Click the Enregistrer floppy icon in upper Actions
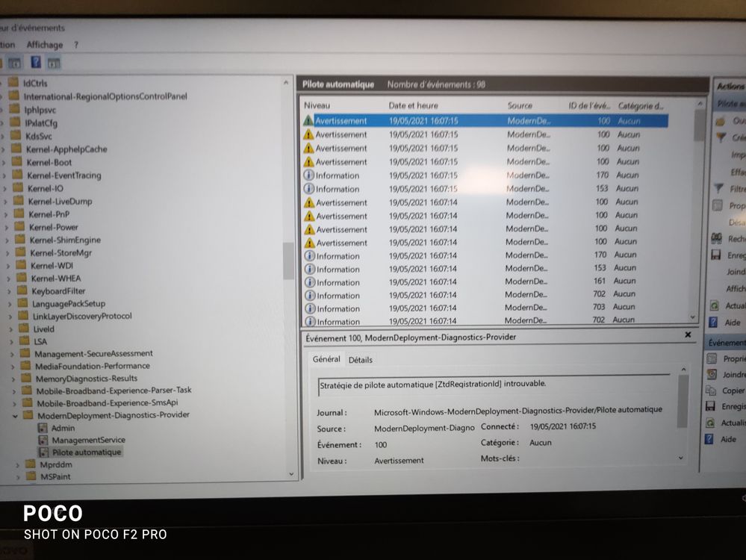This screenshot has width=746, height=560. pos(716,255)
